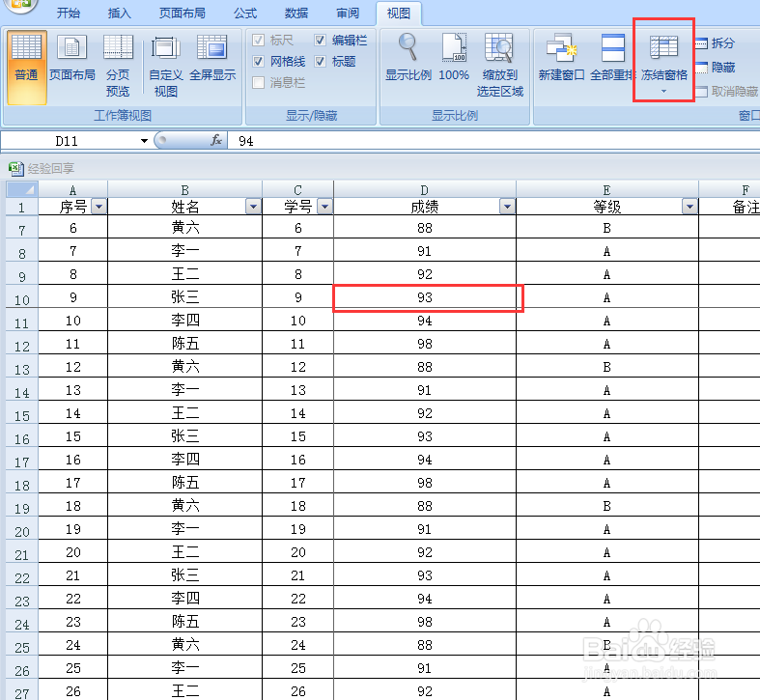The image size is (760, 700).
Task: Open a 新建窗口 new window
Action: pos(561,59)
